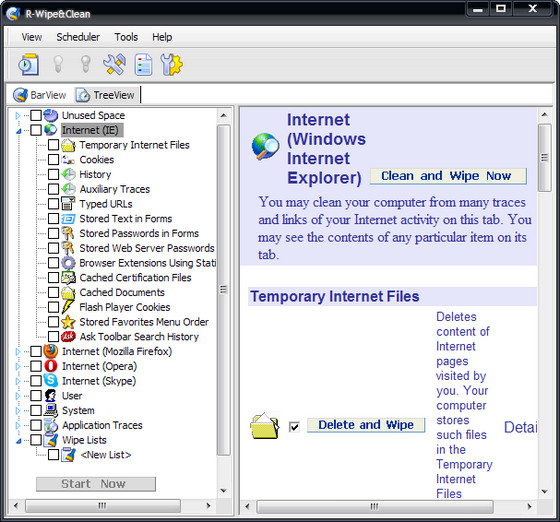Open the scheduler clock toolbar icon

[x=29, y=65]
